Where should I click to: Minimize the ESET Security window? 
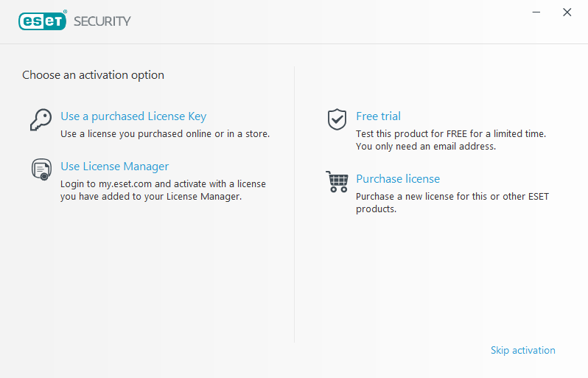[x=536, y=13]
